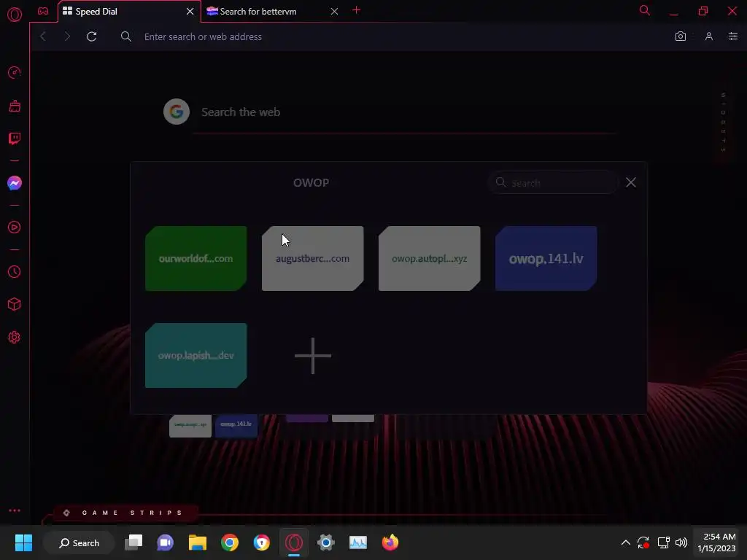Open Player sidebar icon
This screenshot has height=560, width=747.
point(15,227)
